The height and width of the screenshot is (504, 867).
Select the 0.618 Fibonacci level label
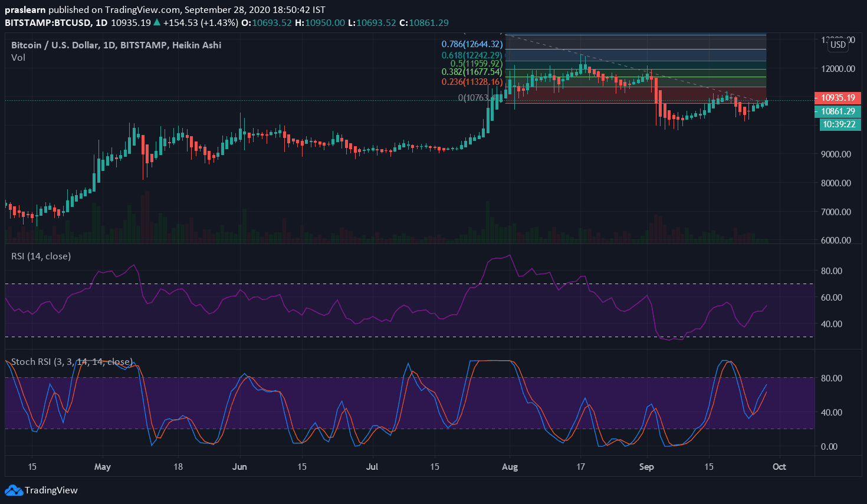click(x=472, y=55)
